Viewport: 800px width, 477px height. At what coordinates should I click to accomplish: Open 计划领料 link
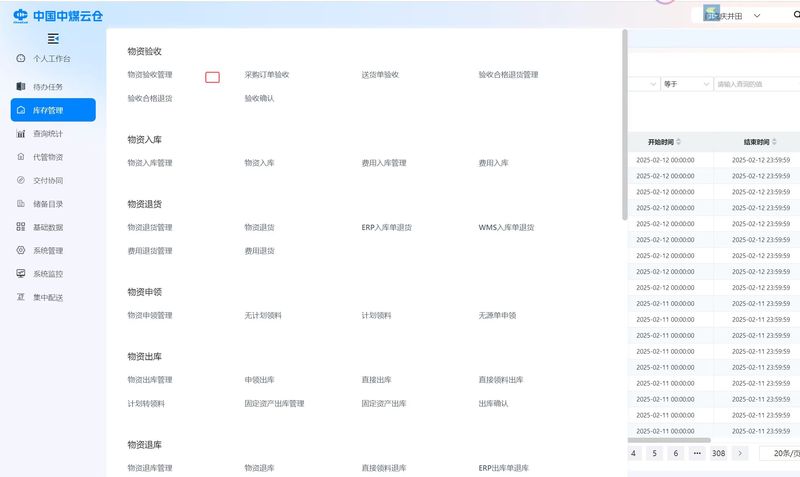pos(376,315)
